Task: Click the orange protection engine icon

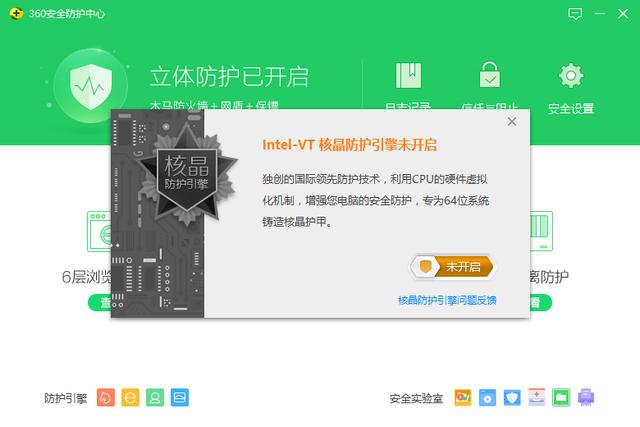Action: 130,397
